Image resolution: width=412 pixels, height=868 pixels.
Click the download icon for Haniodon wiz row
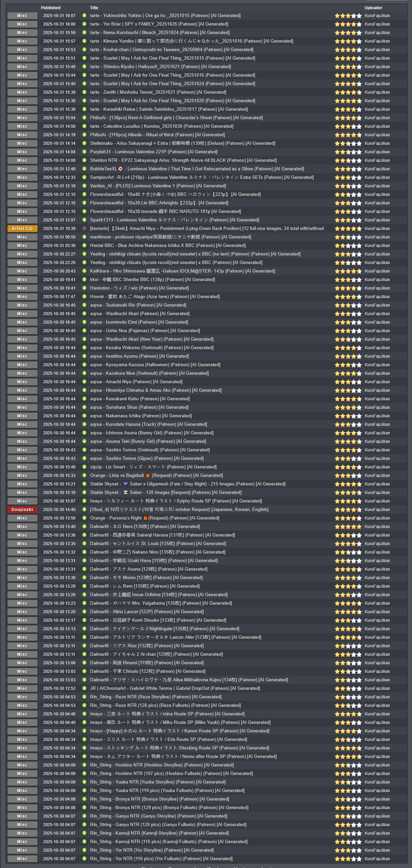[x=84, y=288]
